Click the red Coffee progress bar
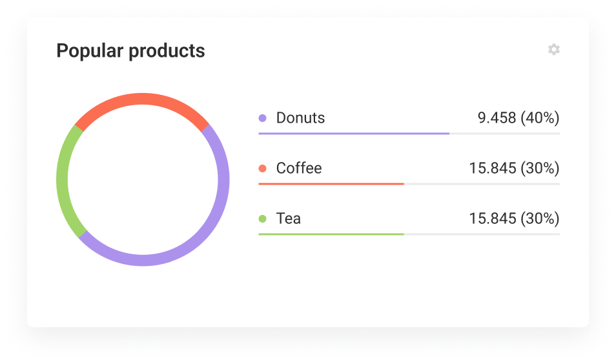The width and height of the screenshot is (616, 364). (x=331, y=184)
